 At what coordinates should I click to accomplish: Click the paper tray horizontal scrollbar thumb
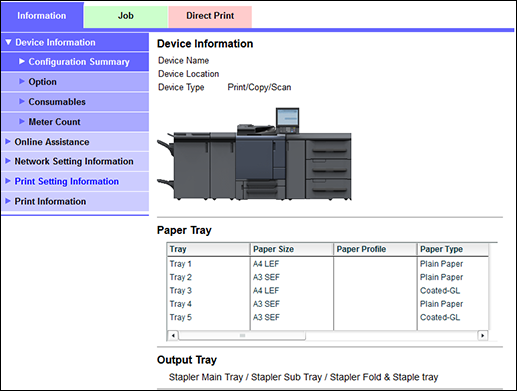tap(242, 335)
